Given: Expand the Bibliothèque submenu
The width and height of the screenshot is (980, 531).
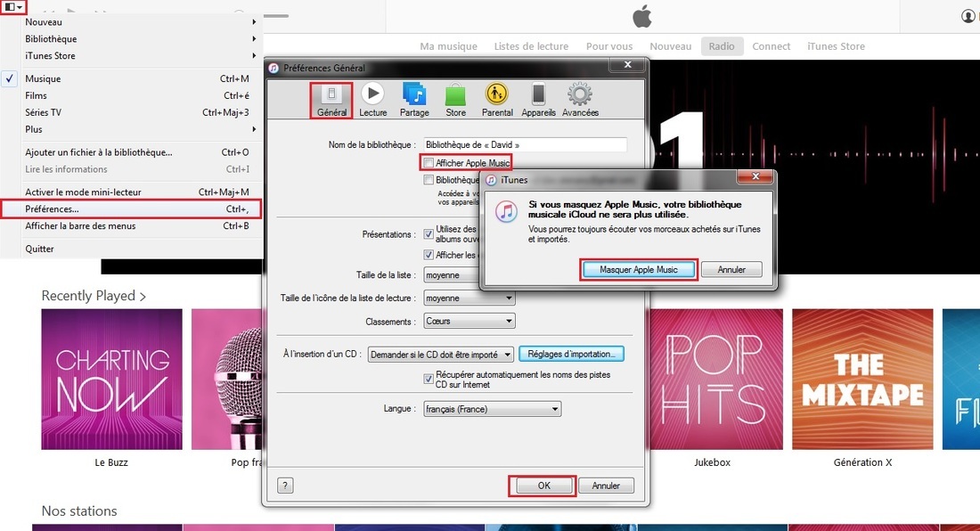Looking at the screenshot, I should [131, 38].
